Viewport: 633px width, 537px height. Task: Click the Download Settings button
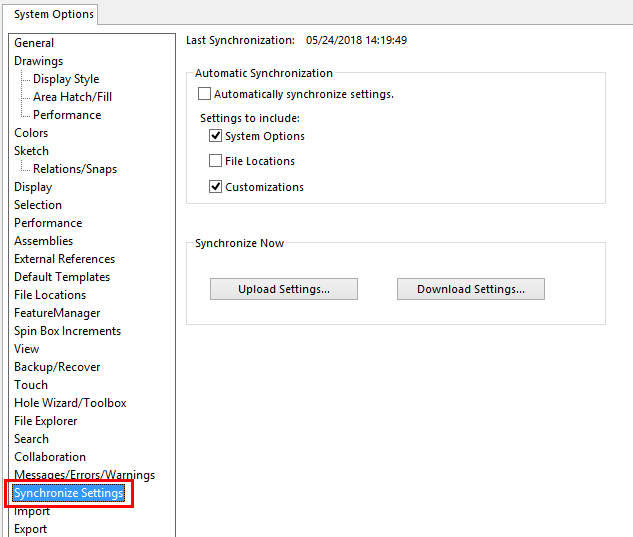(470, 289)
